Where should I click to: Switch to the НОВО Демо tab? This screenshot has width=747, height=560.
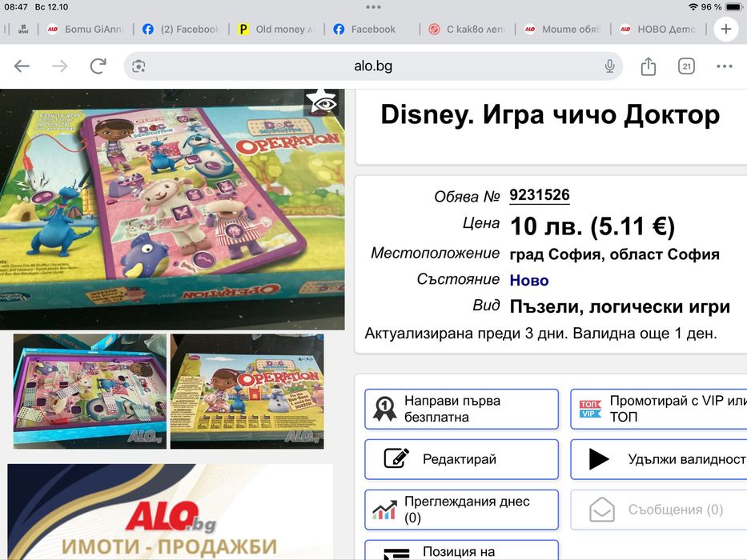pos(658,29)
